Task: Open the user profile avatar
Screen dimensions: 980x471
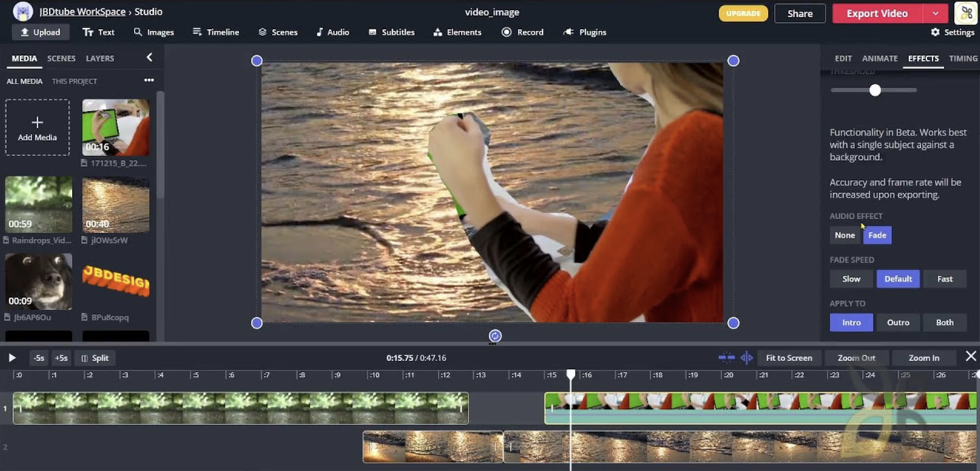Action: click(x=965, y=12)
